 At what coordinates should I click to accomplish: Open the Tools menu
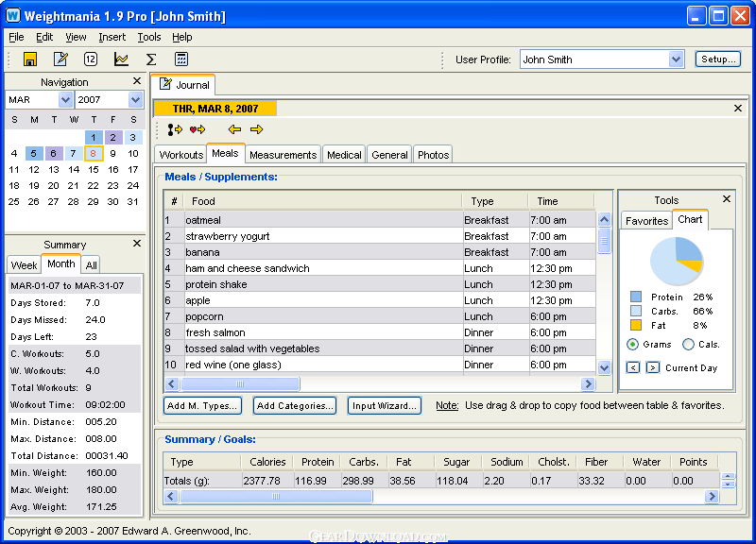[149, 37]
